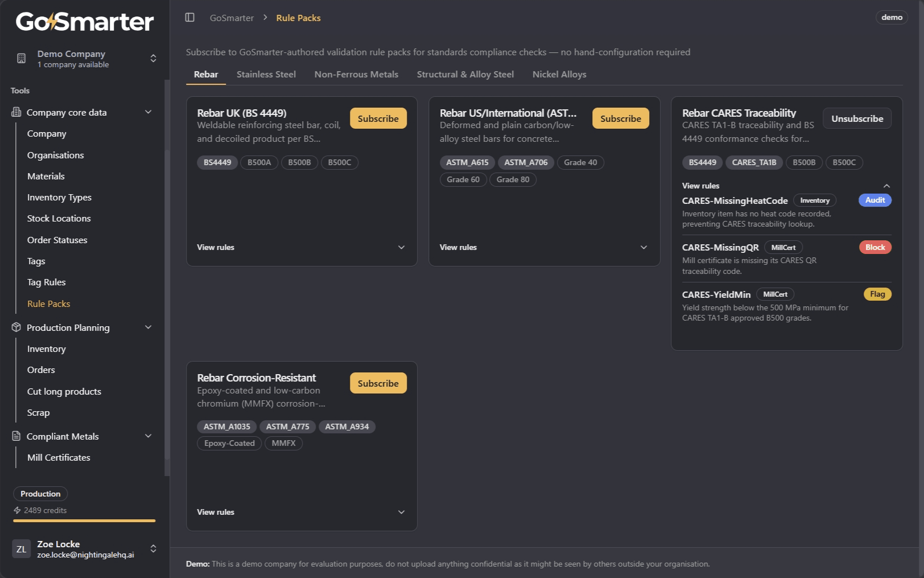Click the Compliant Metals document icon
This screenshot has height=578, width=924.
click(x=16, y=436)
